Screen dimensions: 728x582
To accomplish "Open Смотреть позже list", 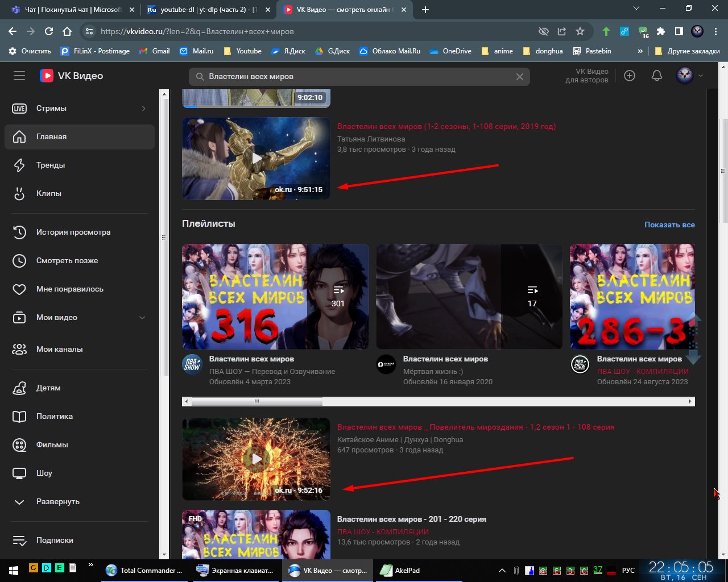I will click(x=67, y=260).
